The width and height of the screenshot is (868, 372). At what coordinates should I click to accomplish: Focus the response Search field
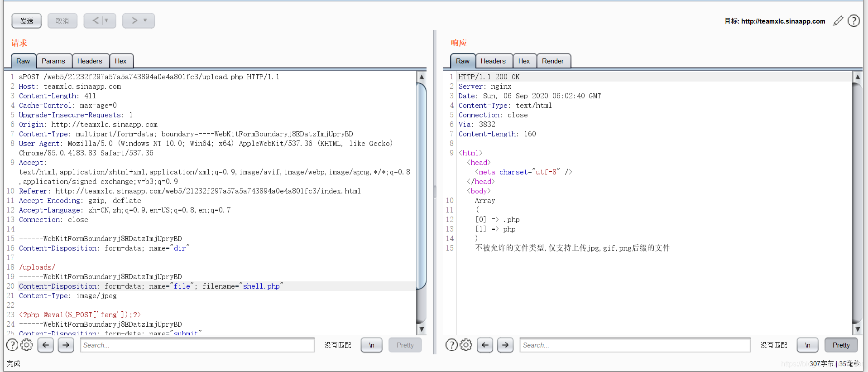point(635,345)
